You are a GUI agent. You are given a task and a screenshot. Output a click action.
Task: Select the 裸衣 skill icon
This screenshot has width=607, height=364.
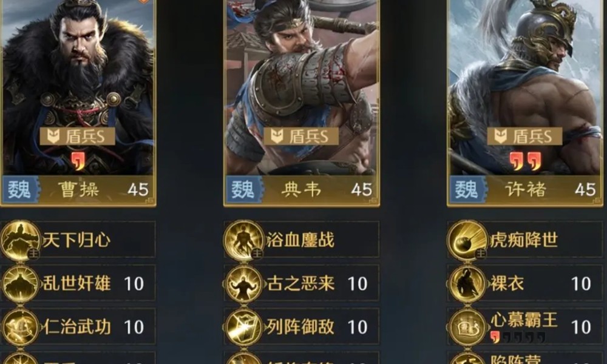(467, 283)
